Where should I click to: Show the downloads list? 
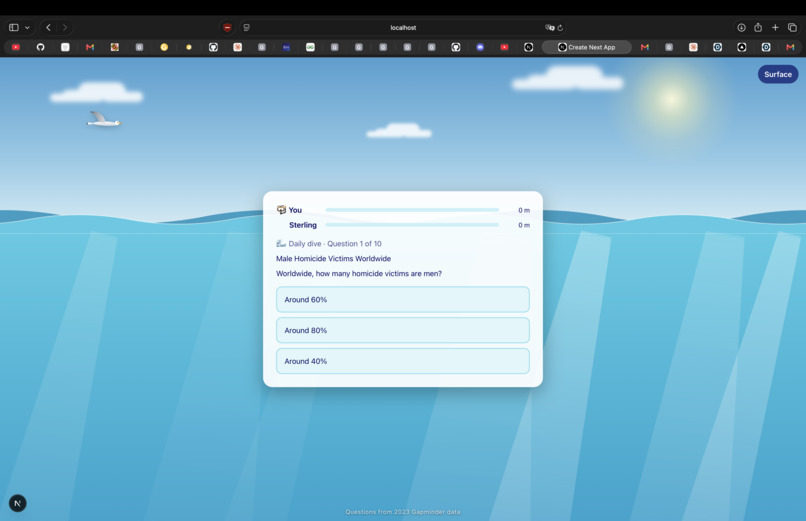pos(741,28)
